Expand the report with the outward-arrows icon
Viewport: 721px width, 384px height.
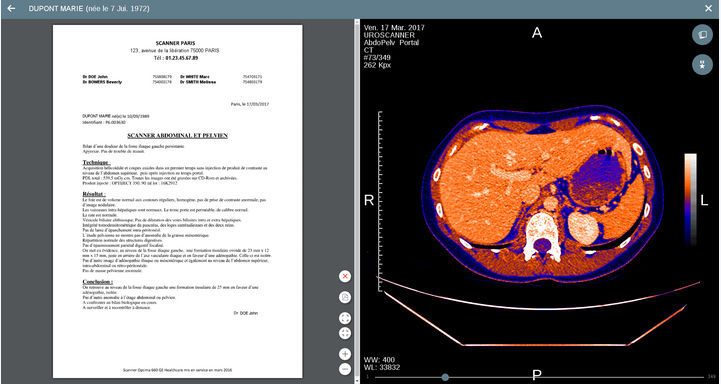(345, 318)
